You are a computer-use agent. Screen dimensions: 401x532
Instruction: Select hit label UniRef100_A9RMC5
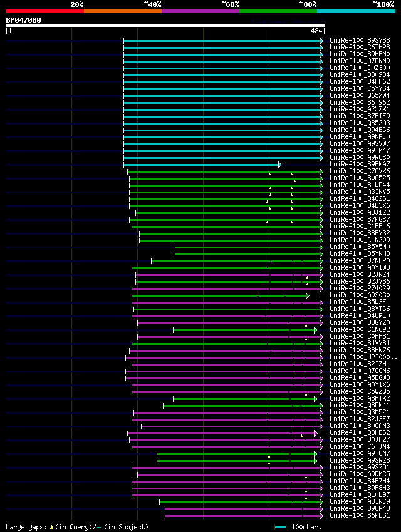pyautogui.click(x=360, y=474)
